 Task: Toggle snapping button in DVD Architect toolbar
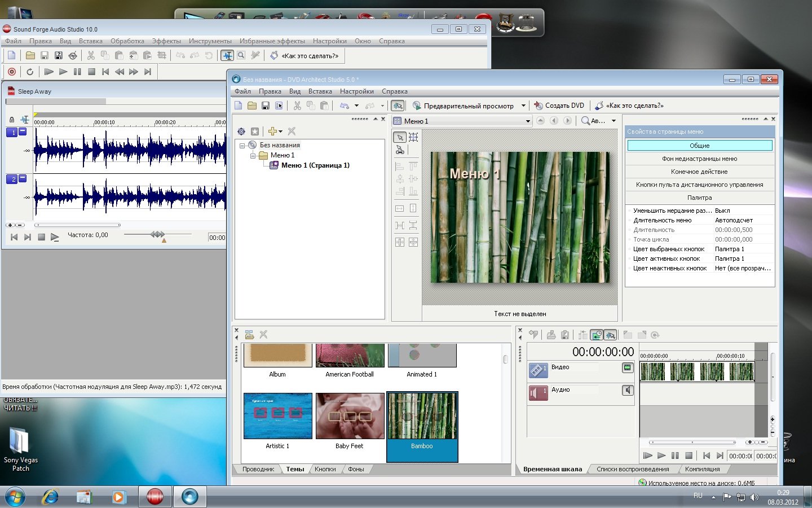click(398, 106)
